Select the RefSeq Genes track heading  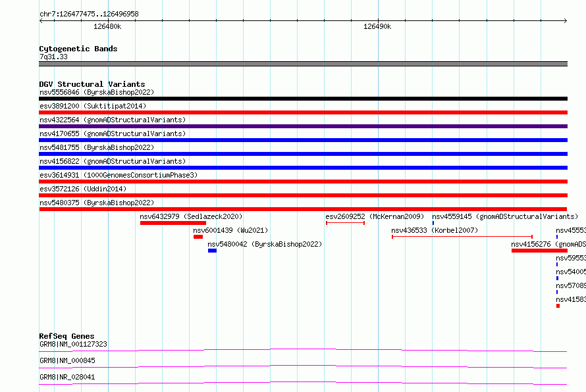tap(67, 336)
